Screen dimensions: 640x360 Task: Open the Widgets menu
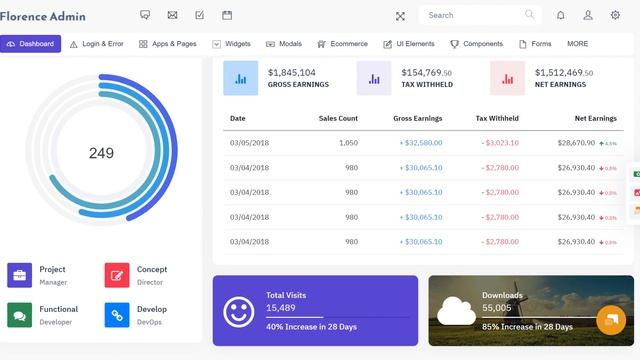point(231,44)
